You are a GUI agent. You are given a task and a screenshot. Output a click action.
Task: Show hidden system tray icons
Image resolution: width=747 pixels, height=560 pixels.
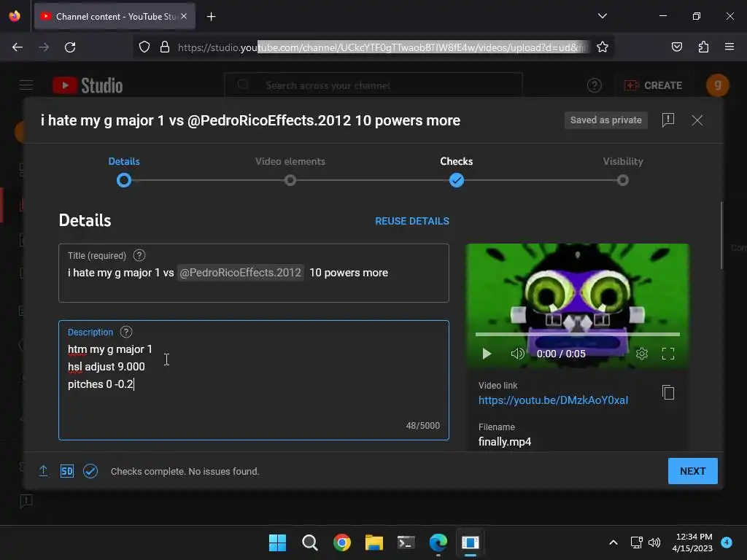(x=614, y=542)
